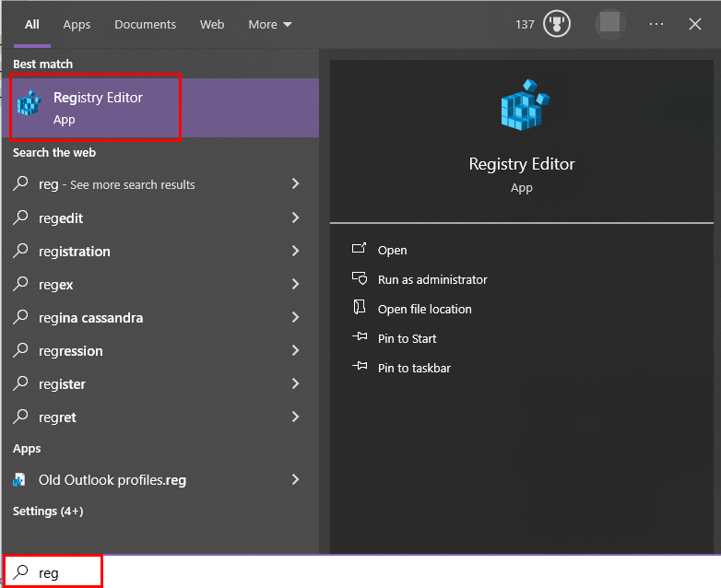Open the Registry Editor best match result
This screenshot has height=588, width=721.
pos(160,108)
